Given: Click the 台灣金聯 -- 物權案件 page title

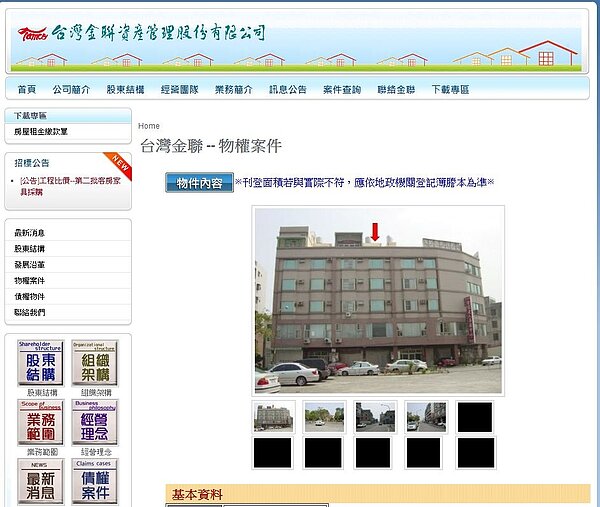Looking at the screenshot, I should (211, 146).
